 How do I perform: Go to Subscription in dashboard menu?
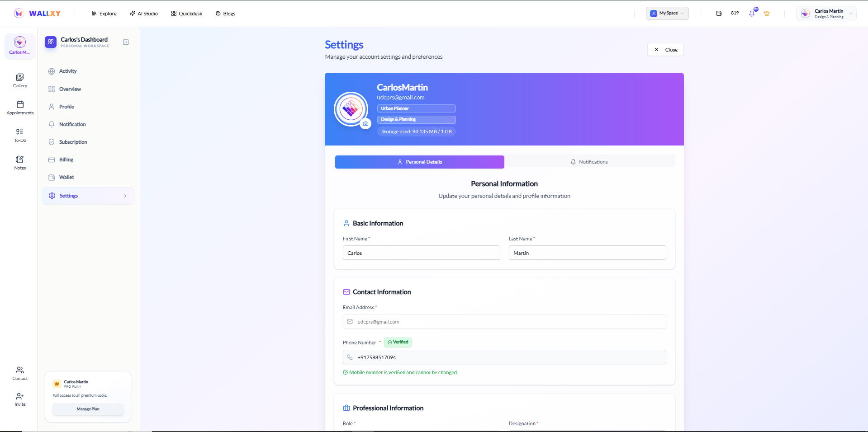(x=88, y=142)
